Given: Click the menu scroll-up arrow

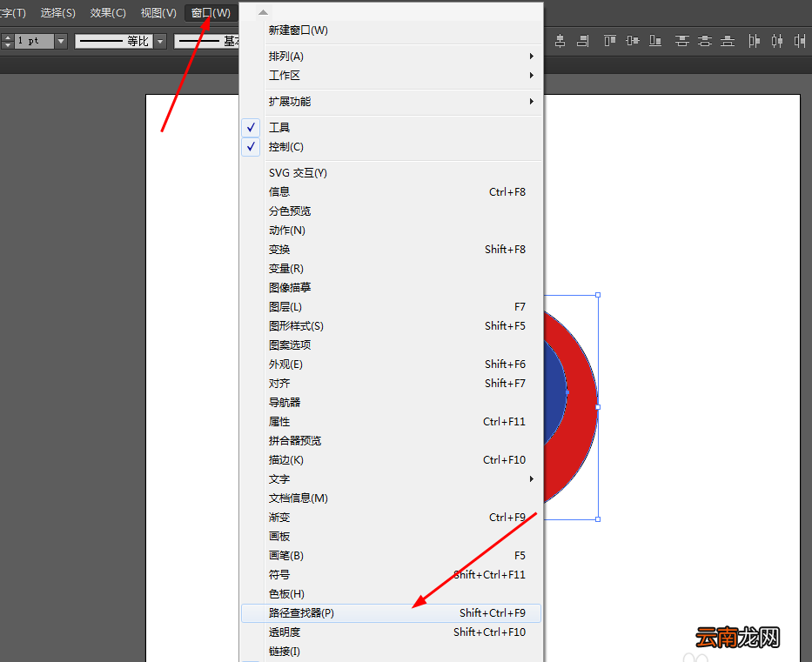Looking at the screenshot, I should pyautogui.click(x=263, y=12).
